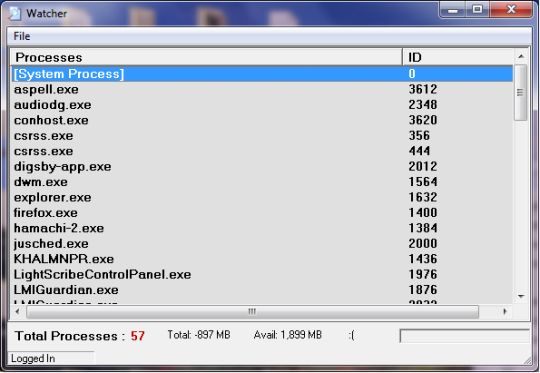Screen dimensions: 540x373
Task: Click the Avail: 1,899 MB label
Action: 288,335
